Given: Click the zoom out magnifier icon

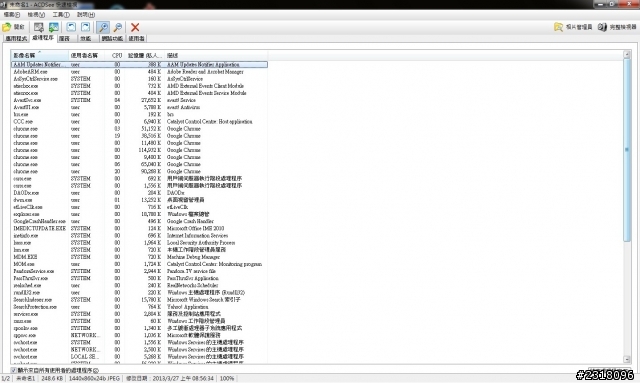Looking at the screenshot, I should [x=118, y=27].
